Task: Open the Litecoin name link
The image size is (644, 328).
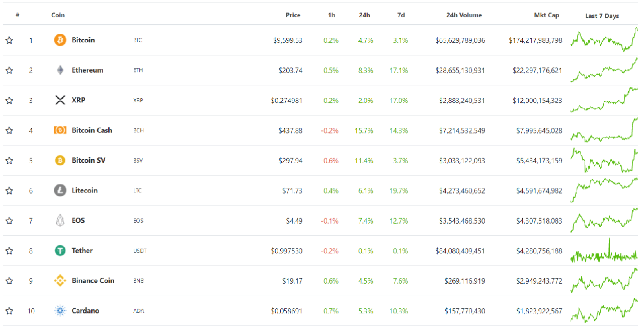Action: click(x=85, y=190)
